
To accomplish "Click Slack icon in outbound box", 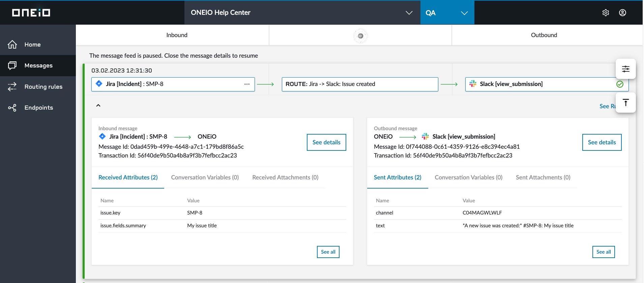I will pos(473,84).
